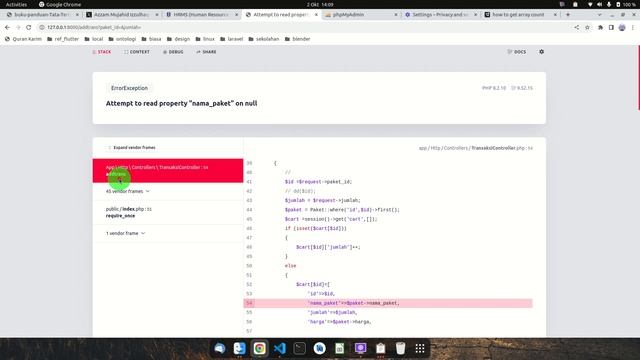Switch to the Settings Privacy browser tab
Viewport: 640px width, 360px height.
pyautogui.click(x=440, y=15)
